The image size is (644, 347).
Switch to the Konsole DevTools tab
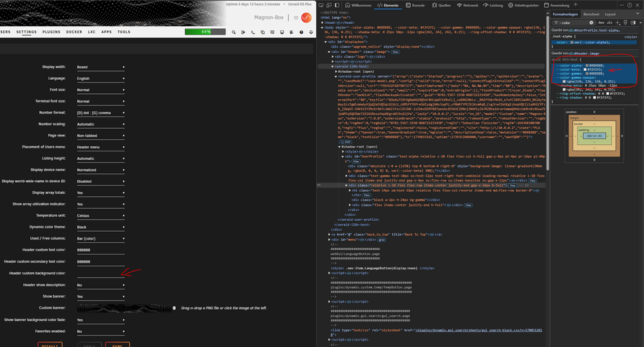(415, 5)
